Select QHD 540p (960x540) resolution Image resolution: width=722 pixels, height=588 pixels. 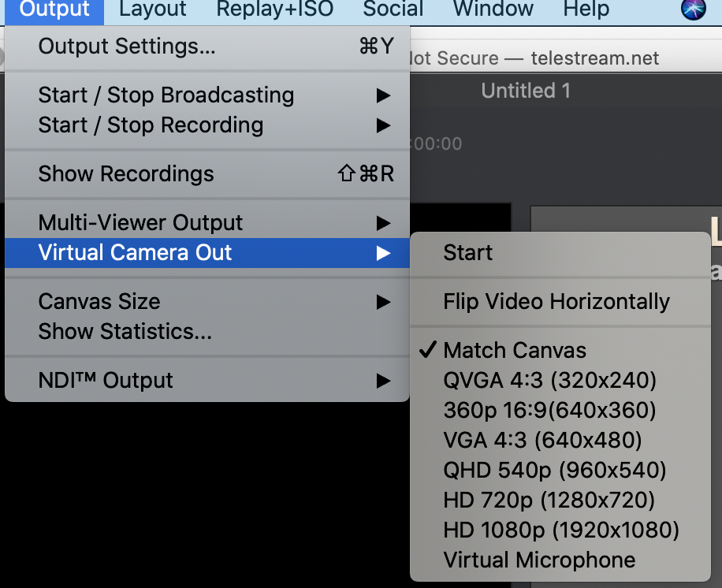[560, 470]
